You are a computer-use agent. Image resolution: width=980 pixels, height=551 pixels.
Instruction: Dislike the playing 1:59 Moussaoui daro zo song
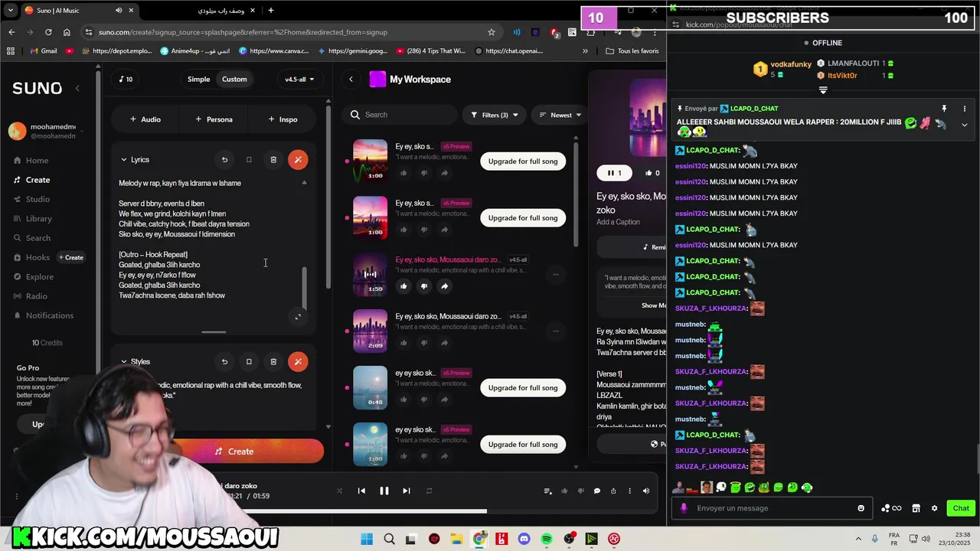[x=423, y=286]
